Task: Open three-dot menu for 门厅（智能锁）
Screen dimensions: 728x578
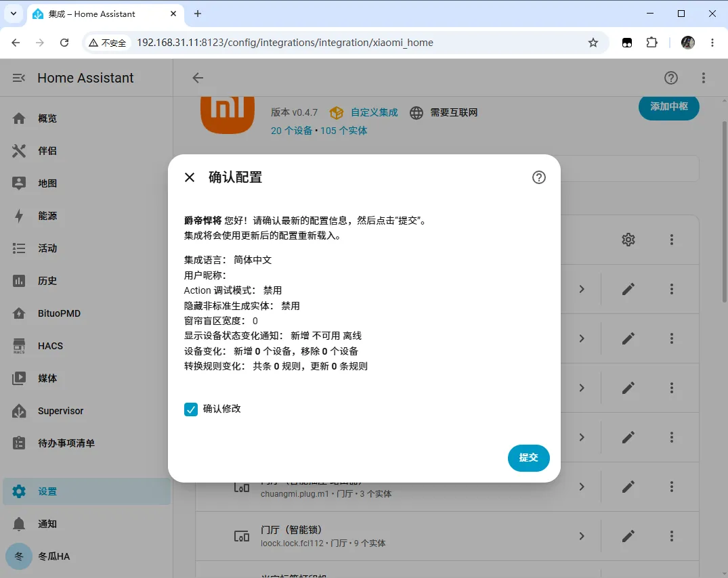Action: (671, 536)
